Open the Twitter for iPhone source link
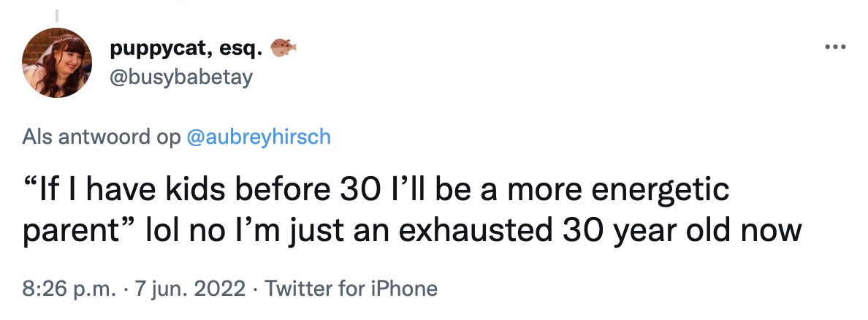Image resolution: width=868 pixels, height=320 pixels. point(351,289)
